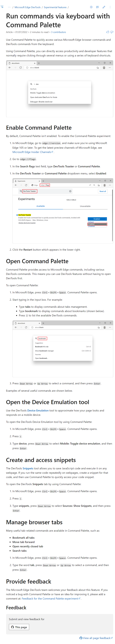Click the thumbs down icon
This screenshot has width=115, height=644.
112,32
